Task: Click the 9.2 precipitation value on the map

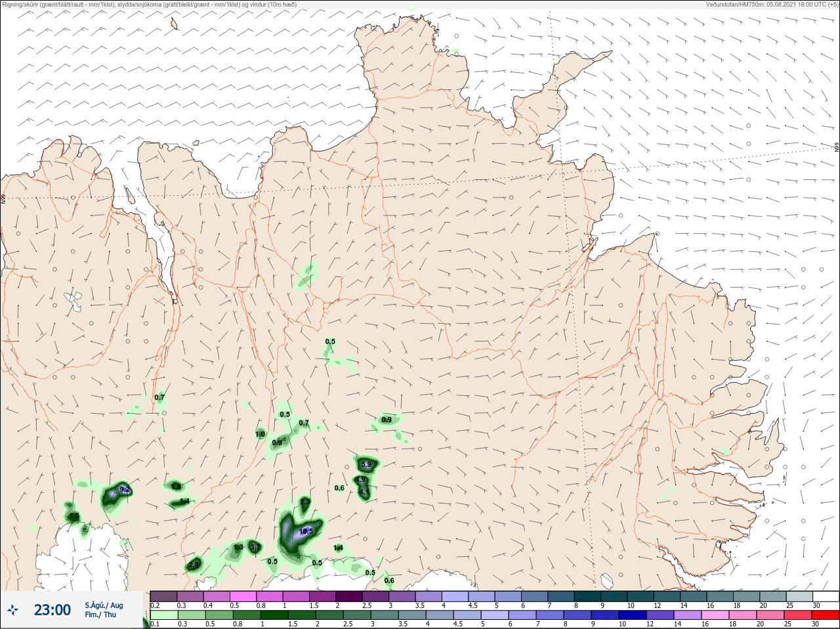Action: tap(125, 490)
